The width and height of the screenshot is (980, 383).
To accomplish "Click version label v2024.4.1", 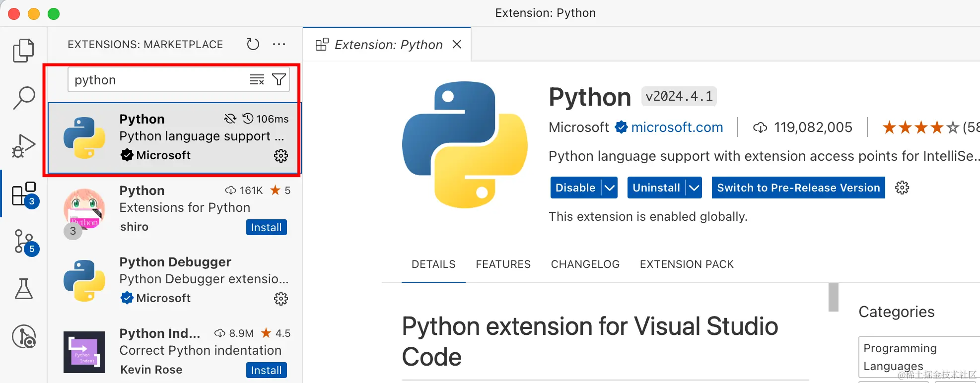I will [679, 96].
